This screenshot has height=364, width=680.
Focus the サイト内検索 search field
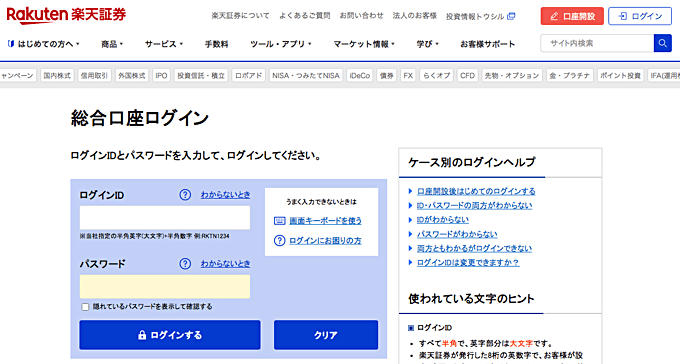(597, 43)
